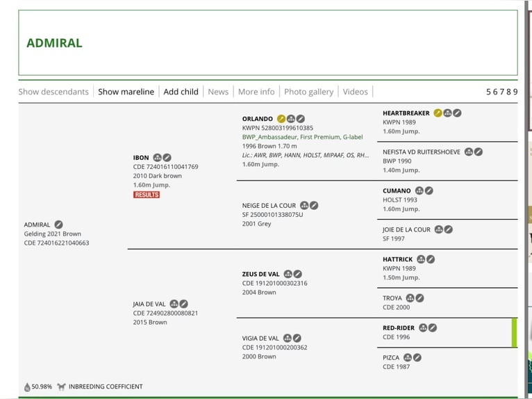Click the edit pencil icon beside ADMIRAL

pyautogui.click(x=59, y=225)
